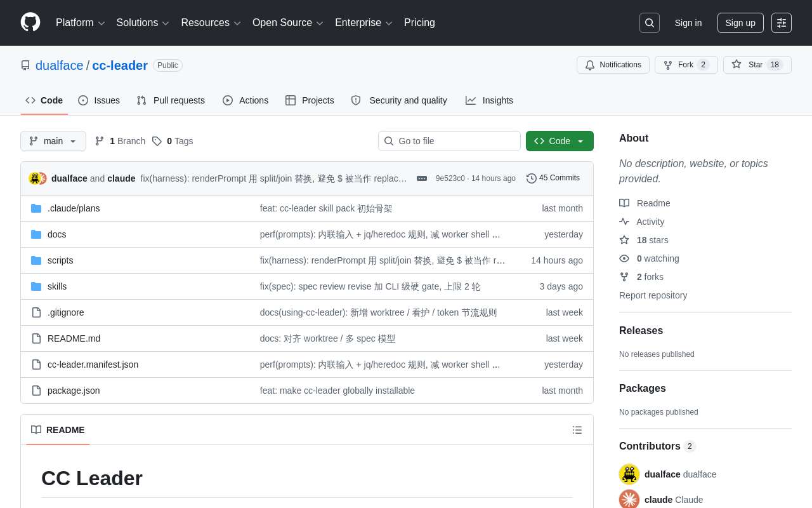Image resolution: width=812 pixels, height=508 pixels.
Task: Open the Projects tab
Action: [x=310, y=100]
